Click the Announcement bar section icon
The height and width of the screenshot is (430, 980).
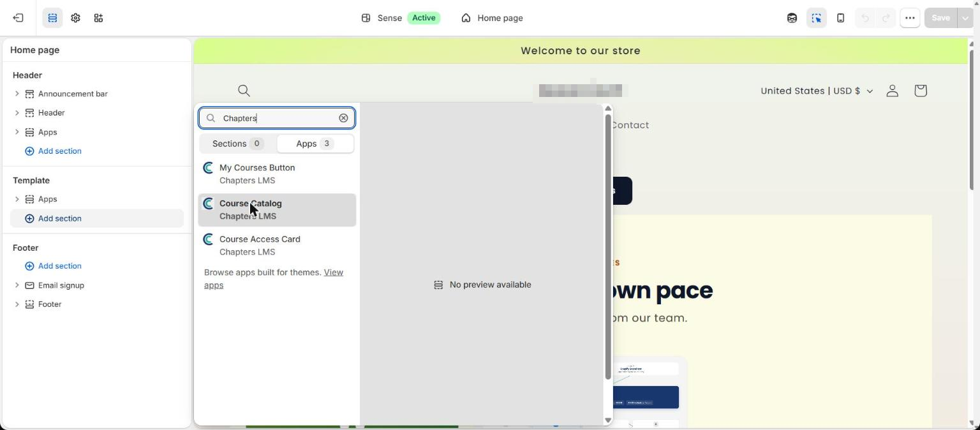[29, 94]
